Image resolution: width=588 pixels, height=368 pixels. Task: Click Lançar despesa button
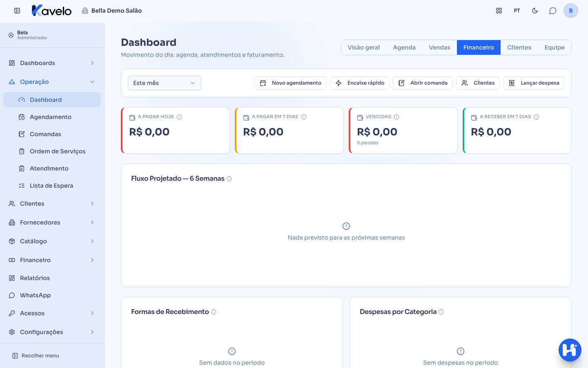click(534, 83)
